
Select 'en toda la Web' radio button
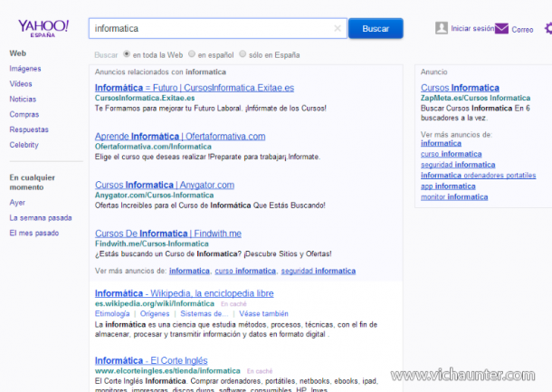[x=127, y=54]
